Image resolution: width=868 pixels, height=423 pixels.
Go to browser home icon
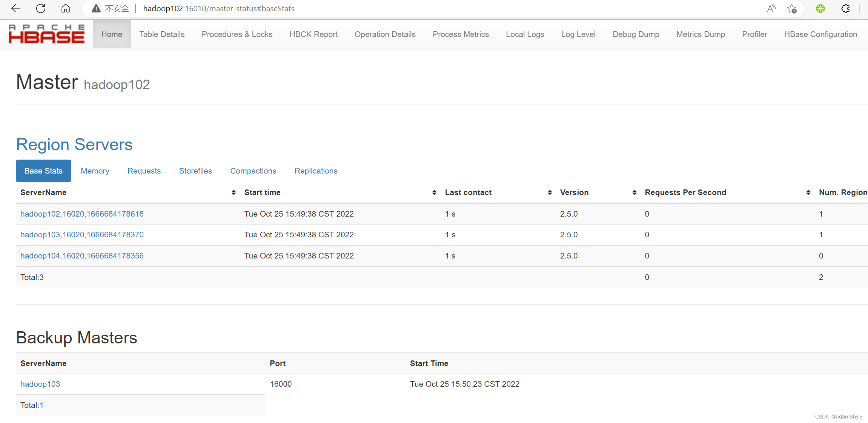click(66, 8)
